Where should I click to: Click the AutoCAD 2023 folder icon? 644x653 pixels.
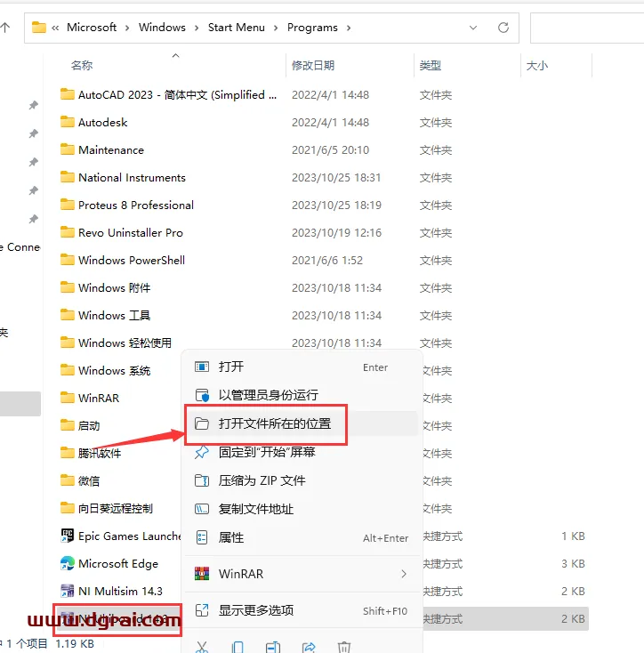[x=68, y=94]
